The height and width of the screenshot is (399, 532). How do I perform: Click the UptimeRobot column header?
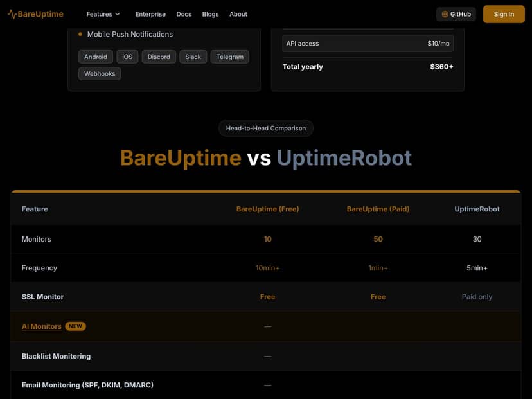point(477,209)
